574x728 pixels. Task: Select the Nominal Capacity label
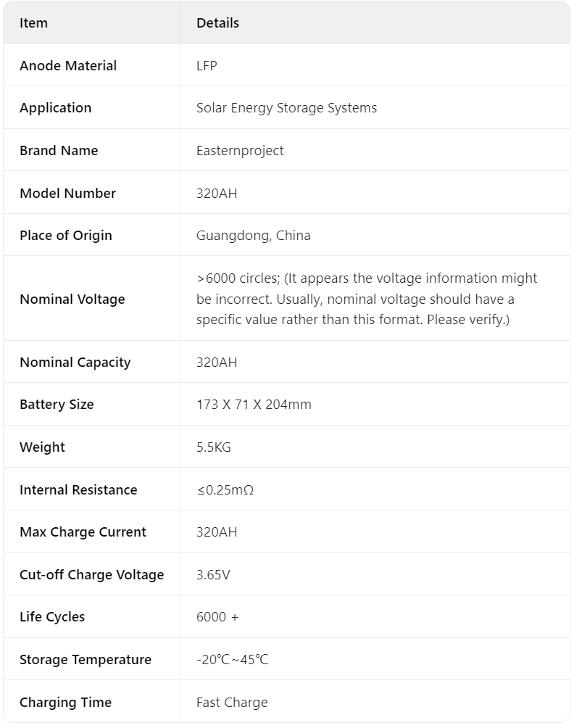pos(75,362)
